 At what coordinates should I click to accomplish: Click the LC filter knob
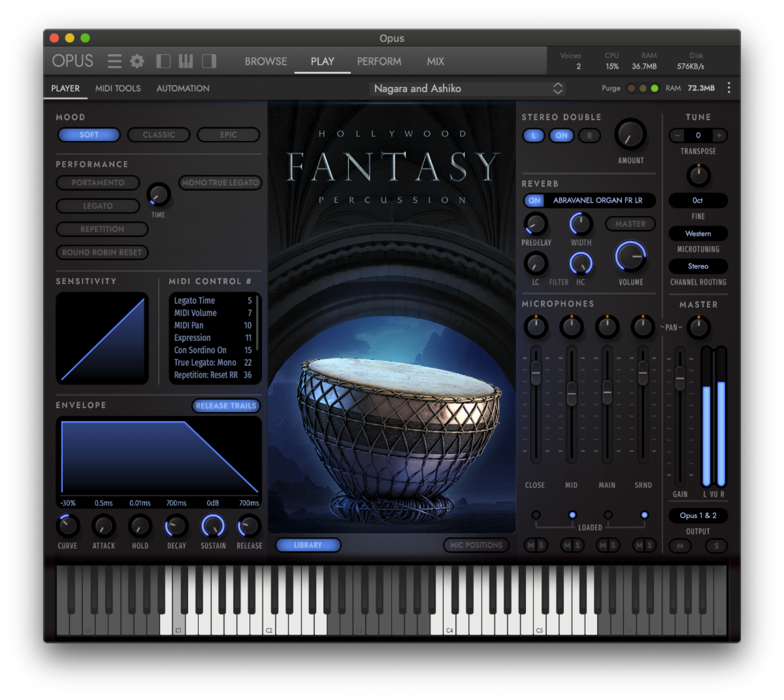tap(536, 263)
